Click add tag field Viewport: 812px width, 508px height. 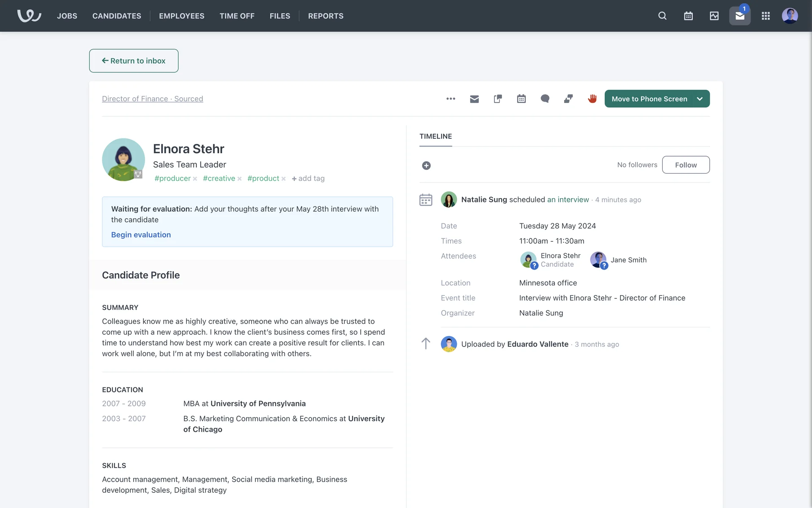coord(309,179)
